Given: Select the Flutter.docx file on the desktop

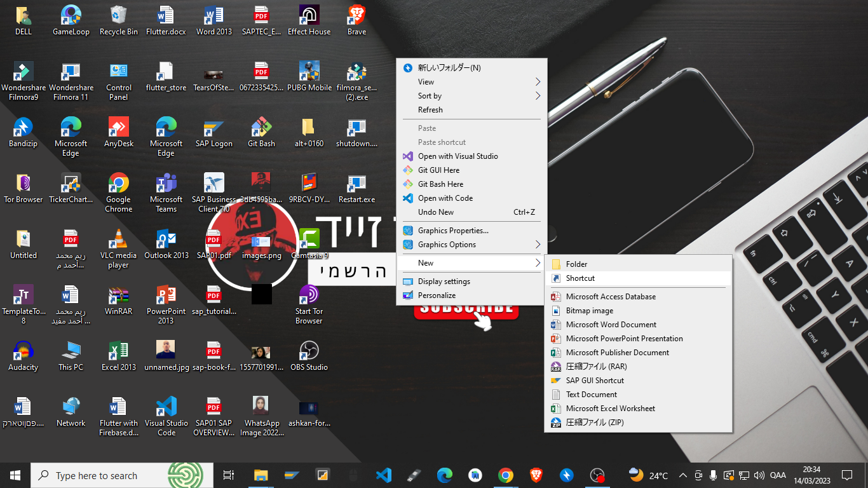Looking at the screenshot, I should pos(166,20).
